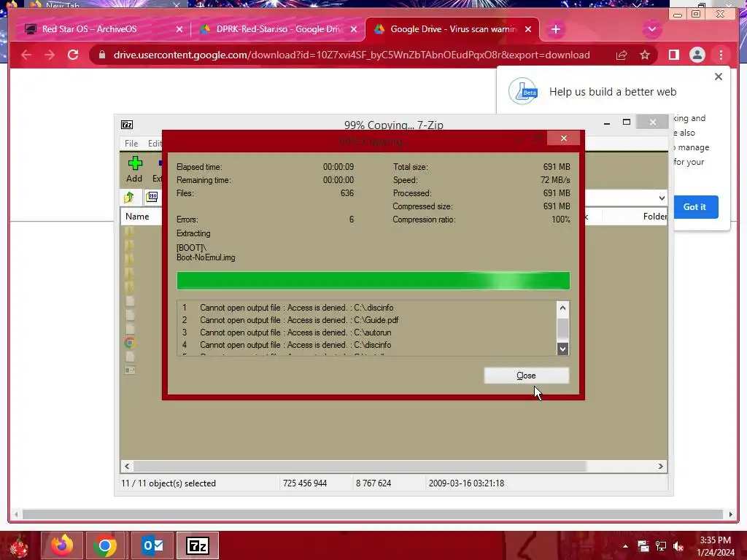Go forward in Chrome

coord(50,55)
